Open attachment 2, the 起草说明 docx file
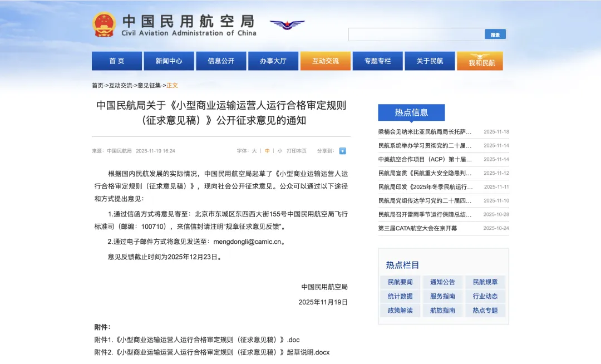The image size is (601, 364). tap(213, 352)
